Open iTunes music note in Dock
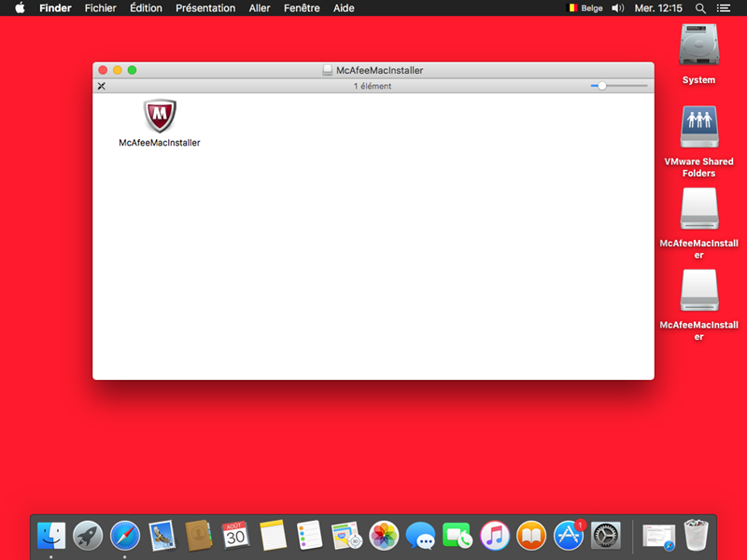The height and width of the screenshot is (560, 747). pos(495,535)
